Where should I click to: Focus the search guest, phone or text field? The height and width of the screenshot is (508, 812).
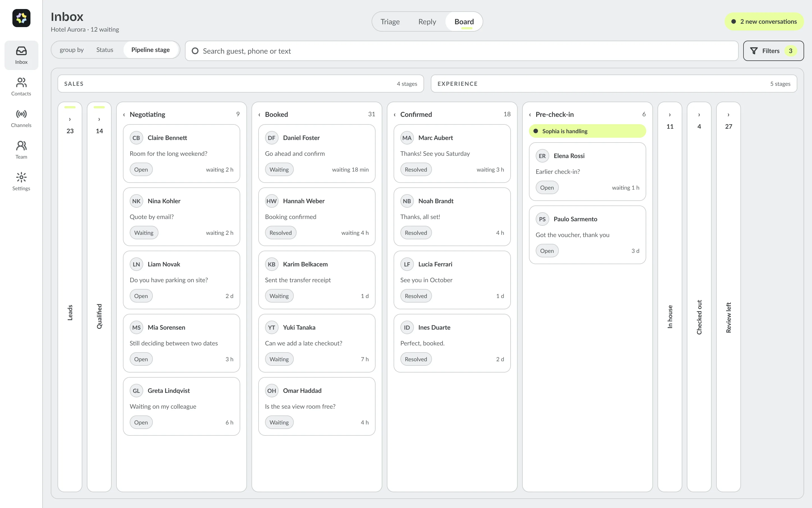462,51
